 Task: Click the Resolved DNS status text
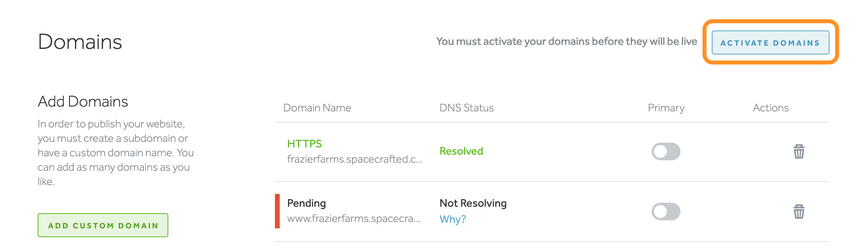[461, 151]
